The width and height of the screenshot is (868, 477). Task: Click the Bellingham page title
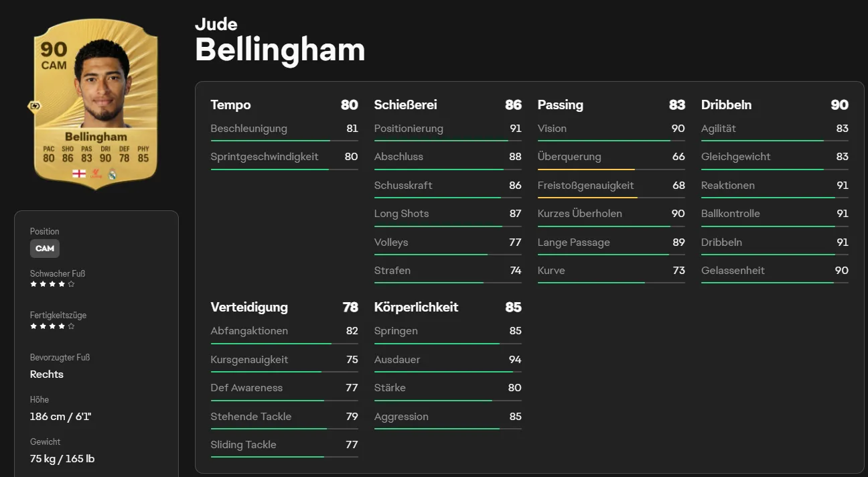(x=280, y=50)
